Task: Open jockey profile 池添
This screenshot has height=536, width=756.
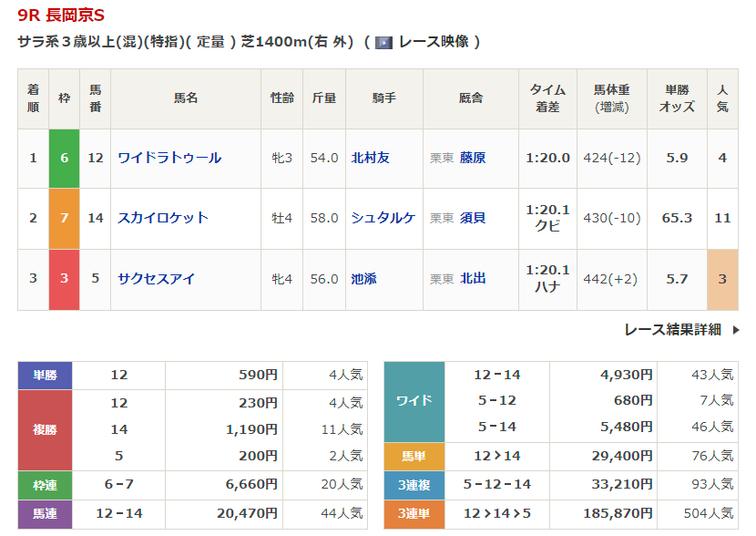Action: 364,279
